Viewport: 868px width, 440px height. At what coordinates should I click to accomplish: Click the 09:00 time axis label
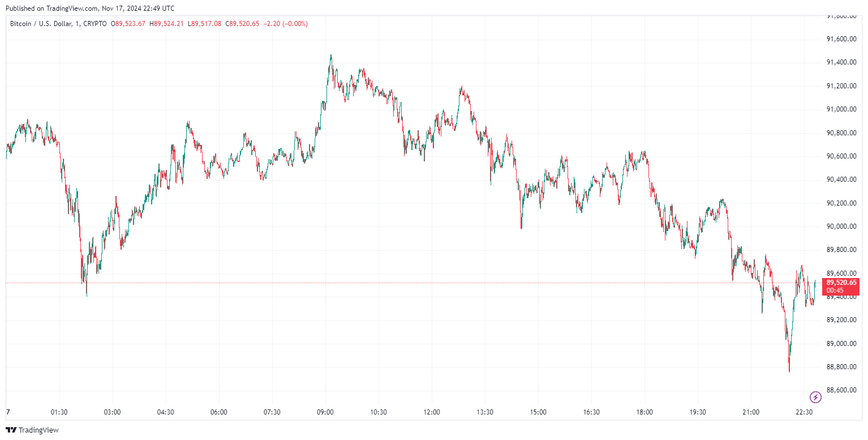click(x=325, y=412)
